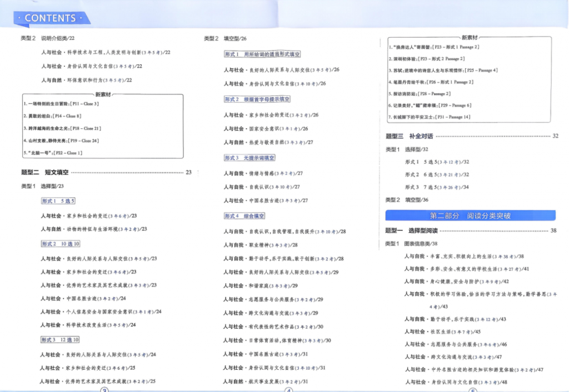Open the 题型三 补全对话 entry
569x392 pixels.
click(410, 136)
